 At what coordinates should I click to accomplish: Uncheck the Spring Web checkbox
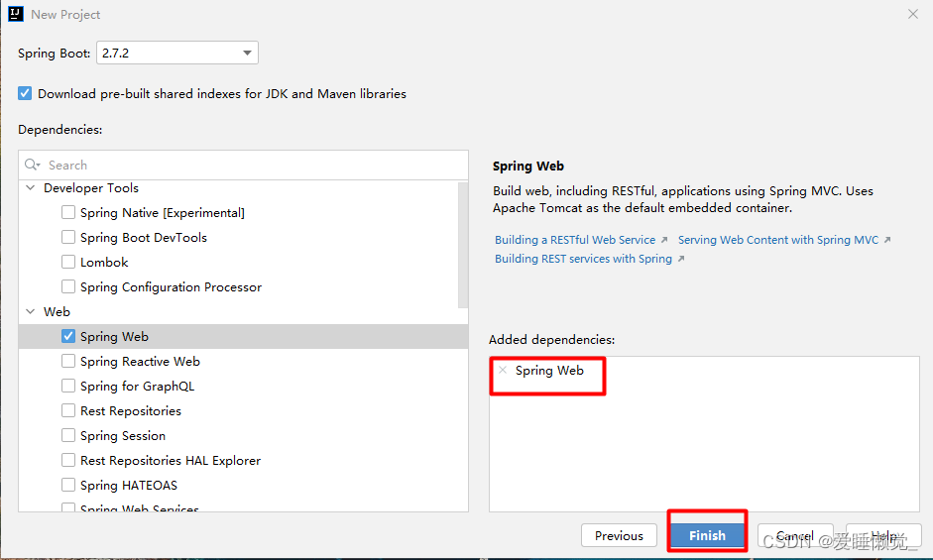pos(68,336)
